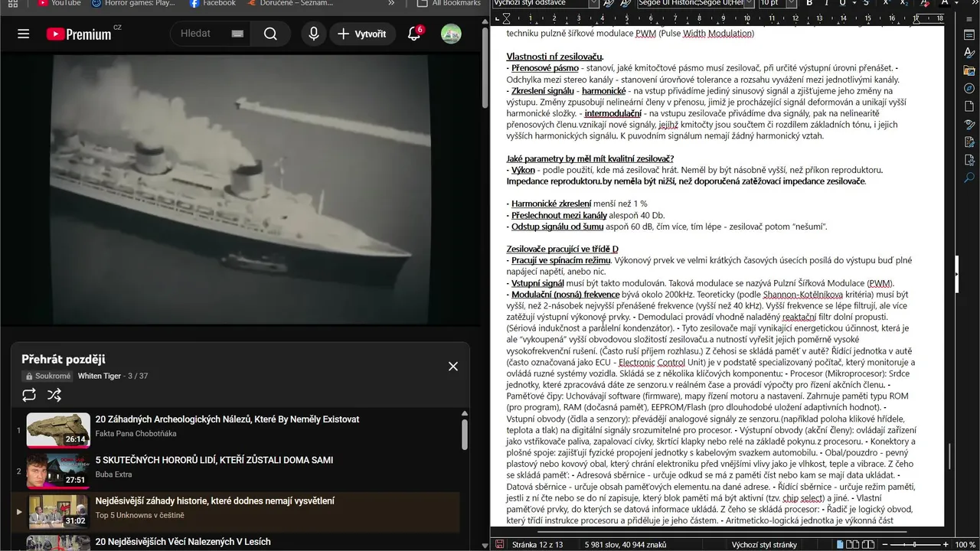Switch to Horror games browser tab
Screen dimensions: 980x551
(133, 3)
